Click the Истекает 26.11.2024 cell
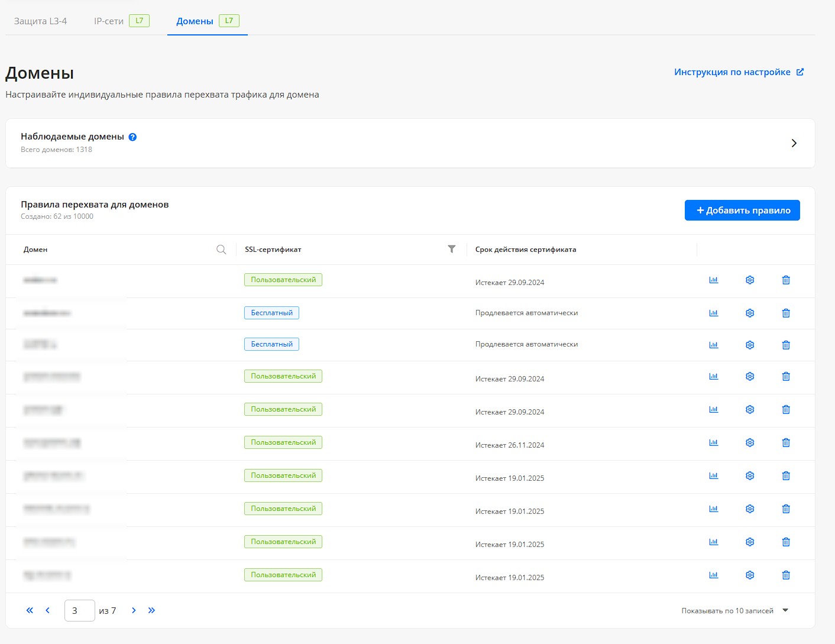Viewport: 835px width, 644px height. point(510,445)
